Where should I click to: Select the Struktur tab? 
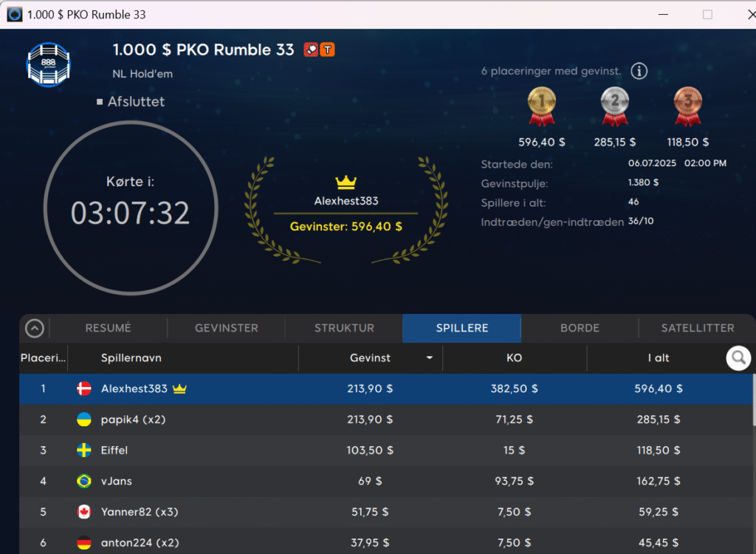point(344,328)
